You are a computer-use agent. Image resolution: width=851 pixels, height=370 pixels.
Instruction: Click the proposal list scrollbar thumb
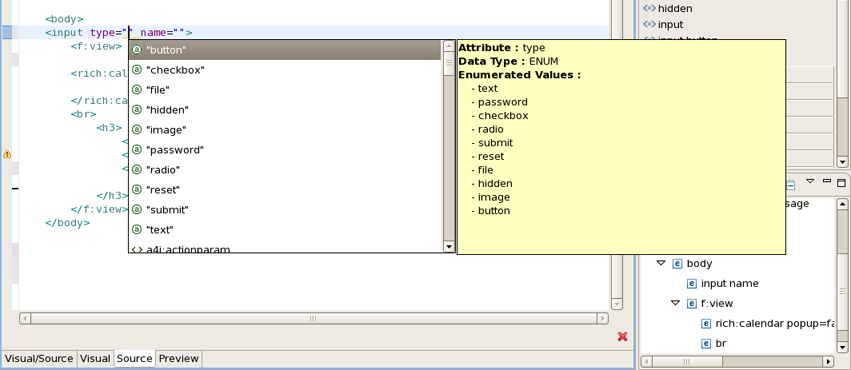pyautogui.click(x=449, y=62)
